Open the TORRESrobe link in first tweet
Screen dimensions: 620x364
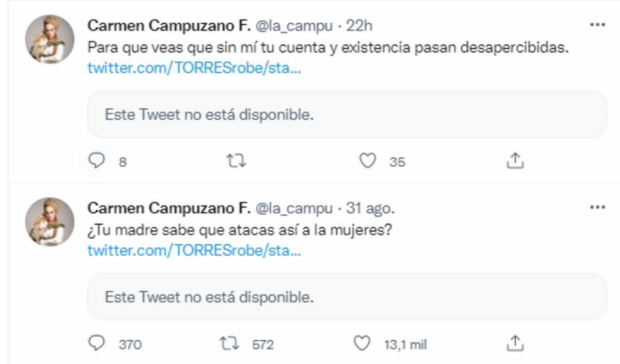194,68
